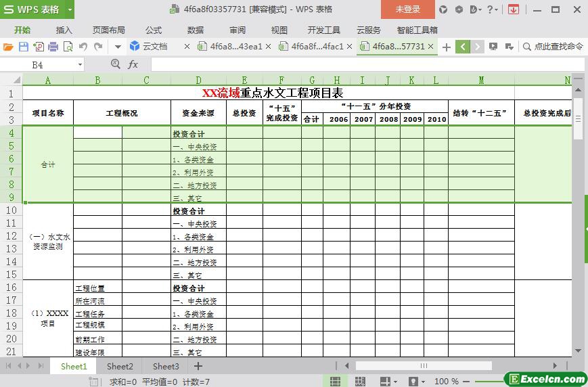The height and width of the screenshot is (387, 588).
Task: Save the workbook with the floppy icon
Action: point(24,47)
